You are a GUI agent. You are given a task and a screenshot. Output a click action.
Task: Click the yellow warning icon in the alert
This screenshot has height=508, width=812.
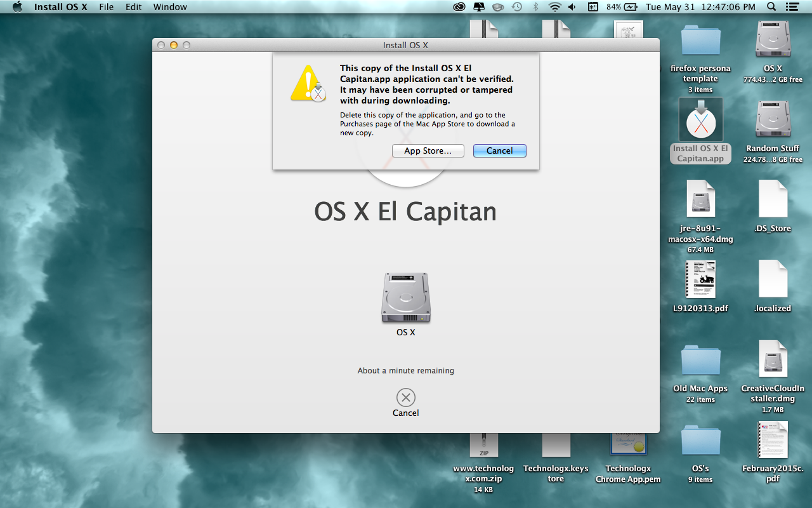(x=308, y=83)
